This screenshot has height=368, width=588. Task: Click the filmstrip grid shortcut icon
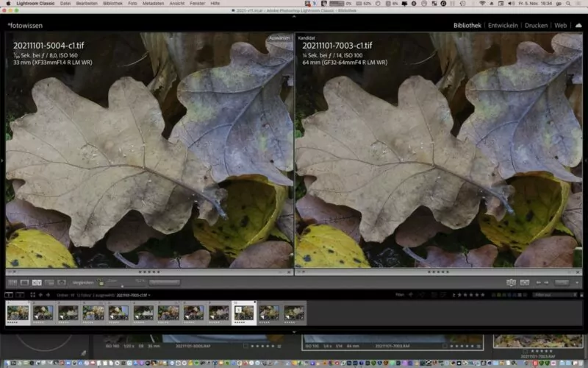(33, 295)
